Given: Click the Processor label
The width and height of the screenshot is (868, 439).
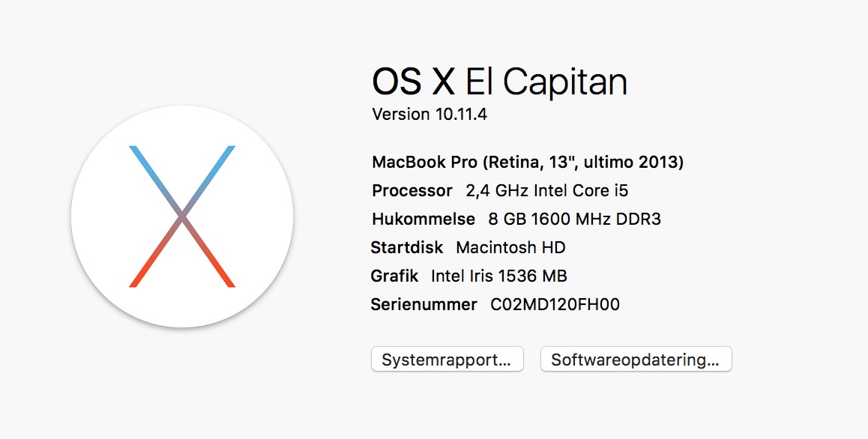Looking at the screenshot, I should [412, 190].
